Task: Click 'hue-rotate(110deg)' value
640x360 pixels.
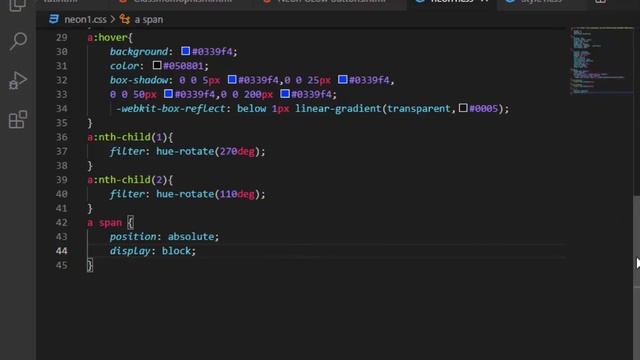Action: click(207, 194)
